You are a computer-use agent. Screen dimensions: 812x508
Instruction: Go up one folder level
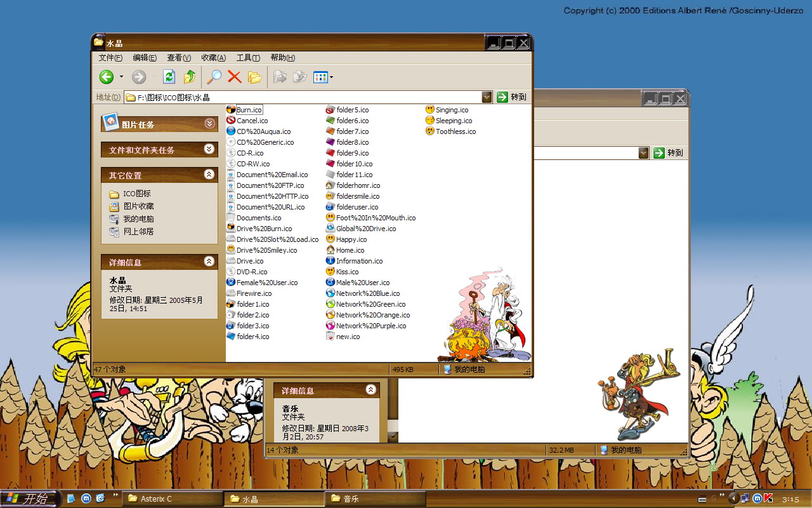[x=189, y=77]
